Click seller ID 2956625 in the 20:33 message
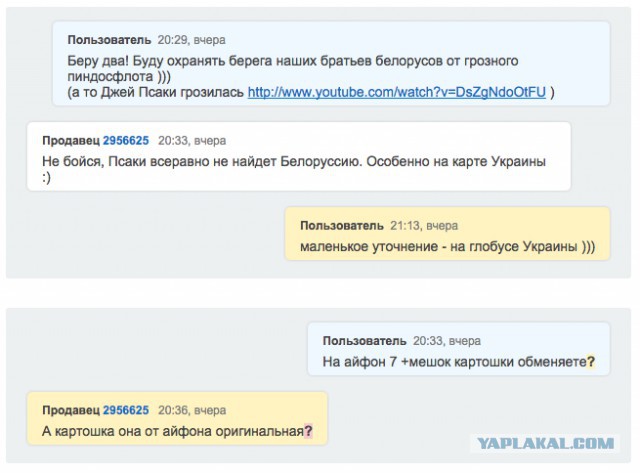 click(x=126, y=142)
